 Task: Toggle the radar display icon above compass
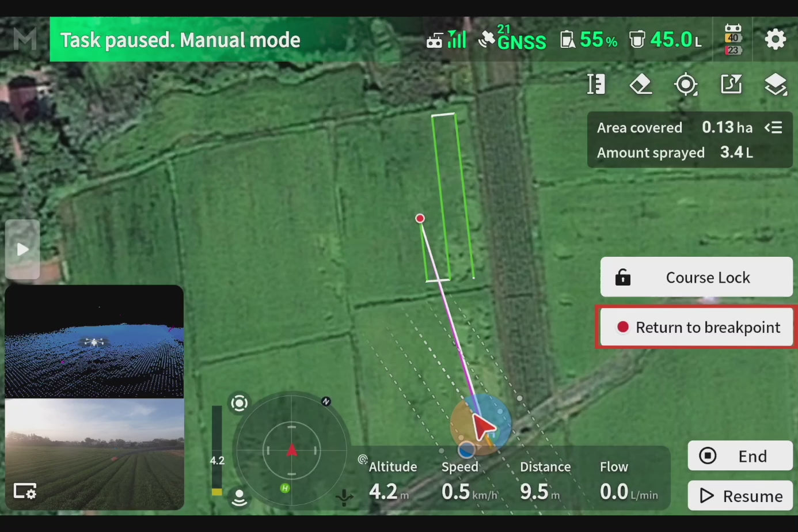[x=239, y=403]
